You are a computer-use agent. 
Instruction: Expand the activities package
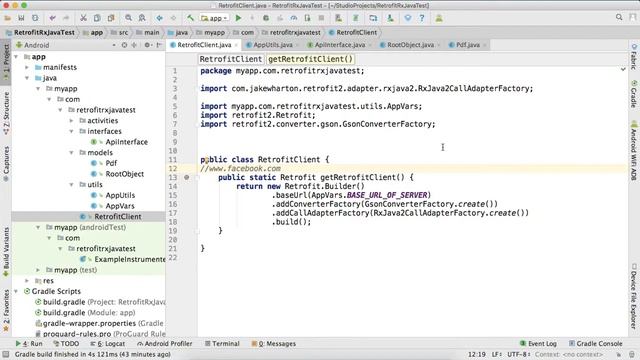point(71,121)
